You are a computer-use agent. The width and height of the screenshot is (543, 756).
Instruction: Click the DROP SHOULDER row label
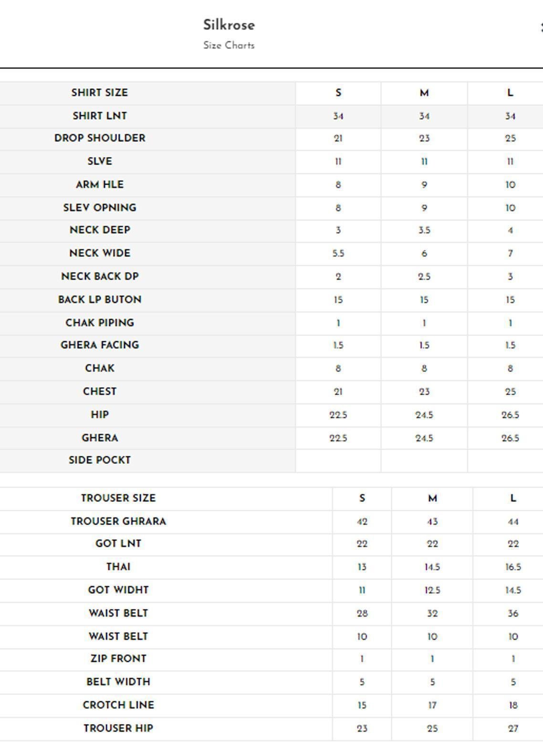point(100,138)
